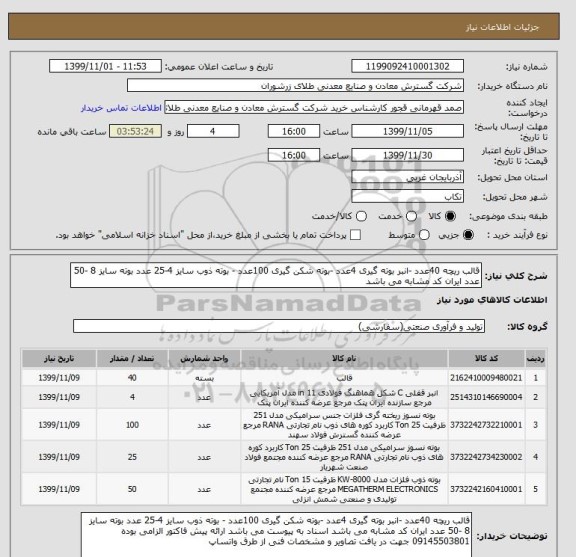Click the quantity 100 in row 3
The image size is (576, 557).
click(x=132, y=425)
